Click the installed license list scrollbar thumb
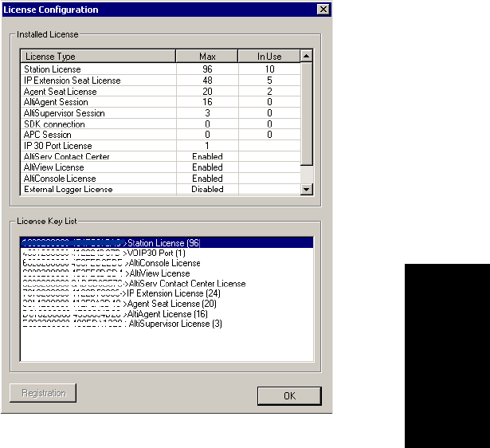Screen dimensions: 490x448 [x=306, y=114]
